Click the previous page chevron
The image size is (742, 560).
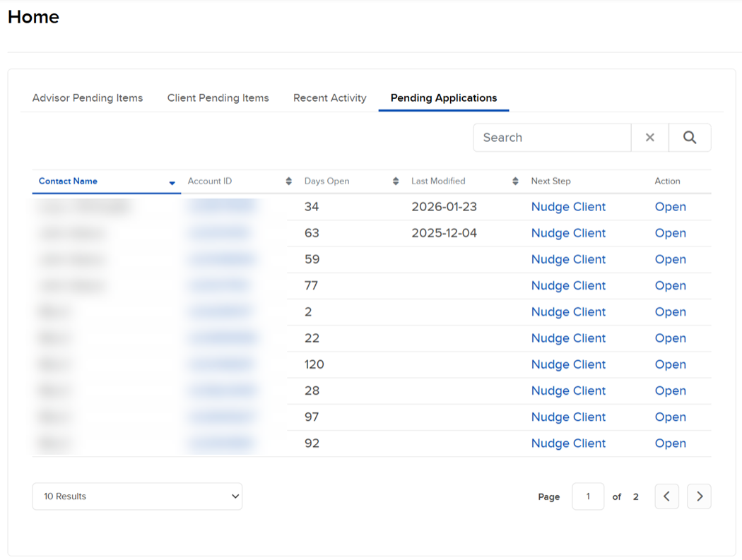[x=666, y=496]
